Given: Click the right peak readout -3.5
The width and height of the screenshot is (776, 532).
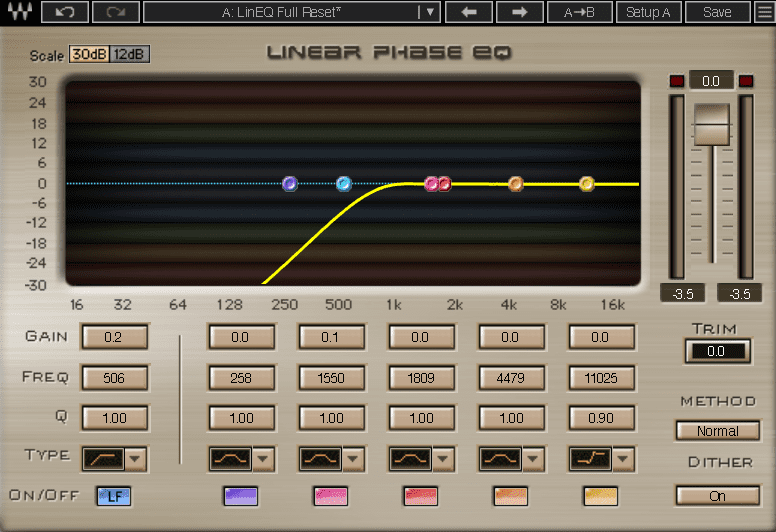Looking at the screenshot, I should 740,293.
